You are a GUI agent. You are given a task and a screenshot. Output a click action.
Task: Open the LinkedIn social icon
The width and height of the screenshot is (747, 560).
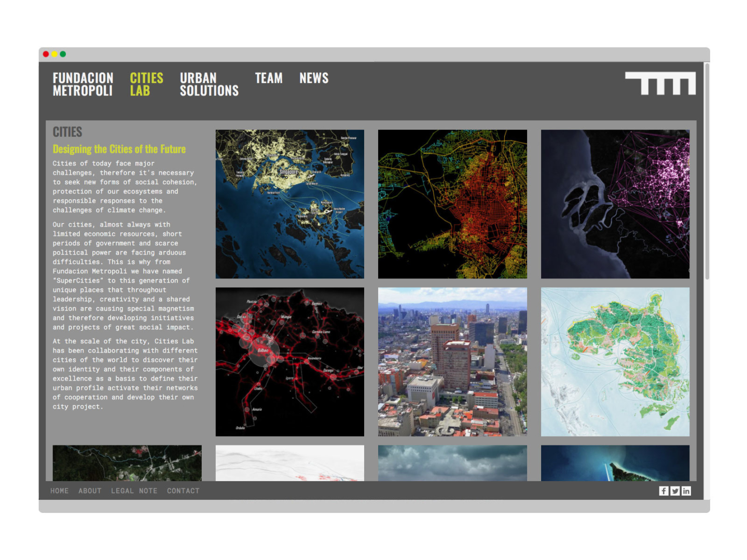tap(686, 491)
